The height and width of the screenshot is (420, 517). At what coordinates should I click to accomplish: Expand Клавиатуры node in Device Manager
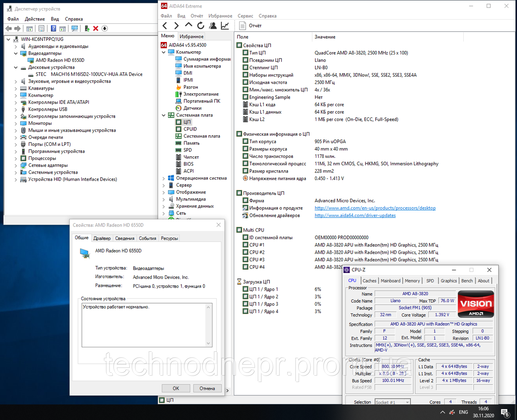[16, 88]
